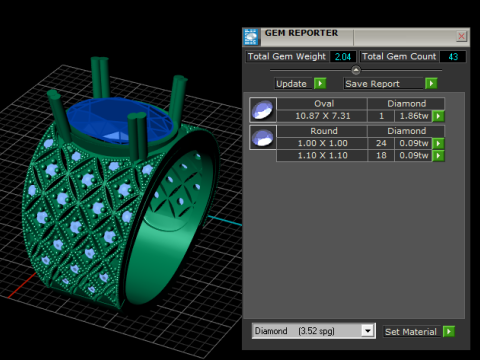Click green arrow on the 1.86tw oval row
The image size is (480, 360).
pos(438,116)
